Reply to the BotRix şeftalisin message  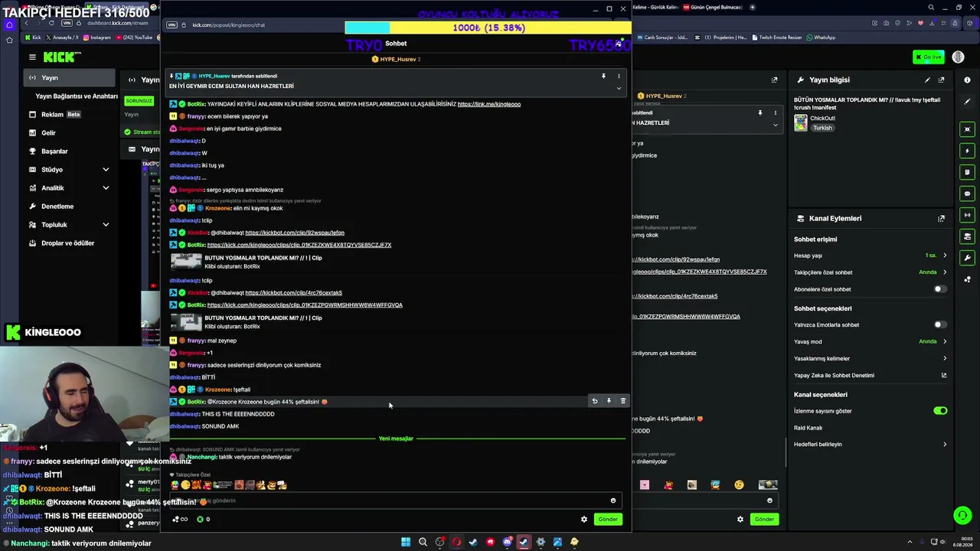(595, 401)
